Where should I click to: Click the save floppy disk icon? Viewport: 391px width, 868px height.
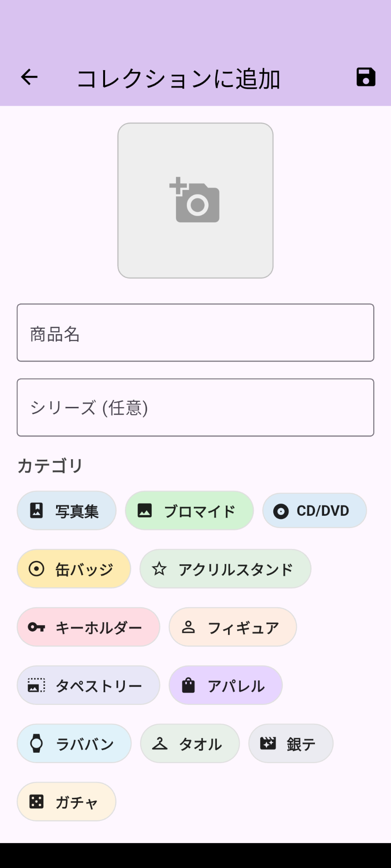click(x=366, y=77)
